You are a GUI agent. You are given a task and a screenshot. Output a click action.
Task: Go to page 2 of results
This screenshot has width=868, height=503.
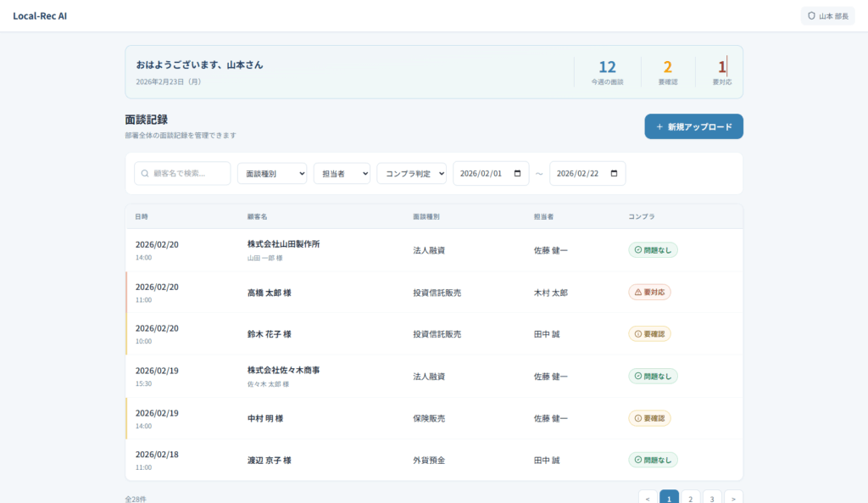(x=690, y=499)
